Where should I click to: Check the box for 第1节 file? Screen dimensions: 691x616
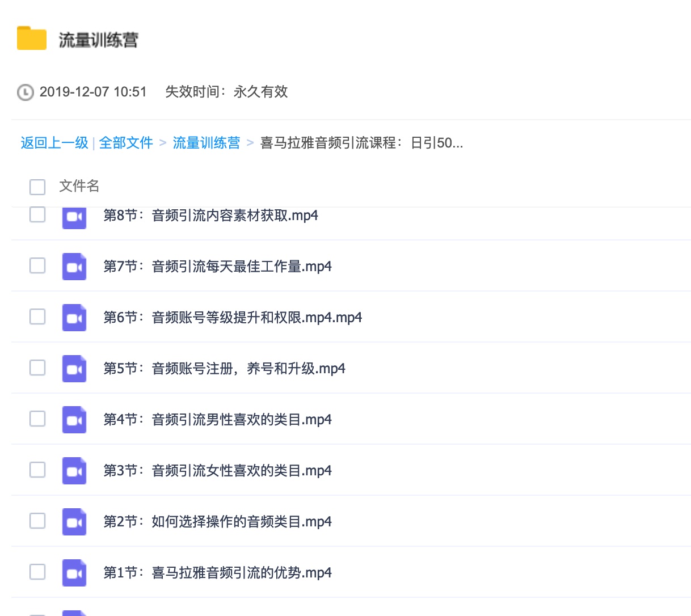pos(37,572)
